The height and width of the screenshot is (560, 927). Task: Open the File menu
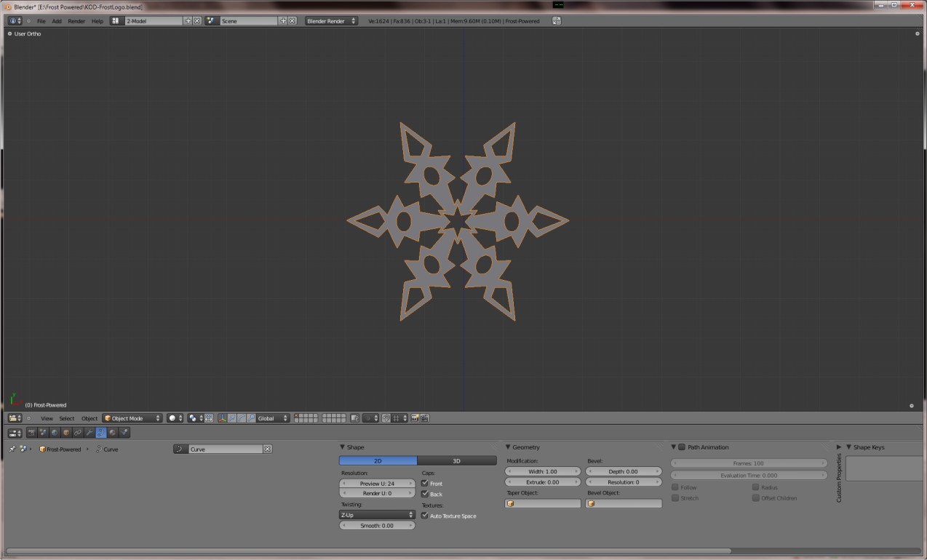tap(41, 21)
